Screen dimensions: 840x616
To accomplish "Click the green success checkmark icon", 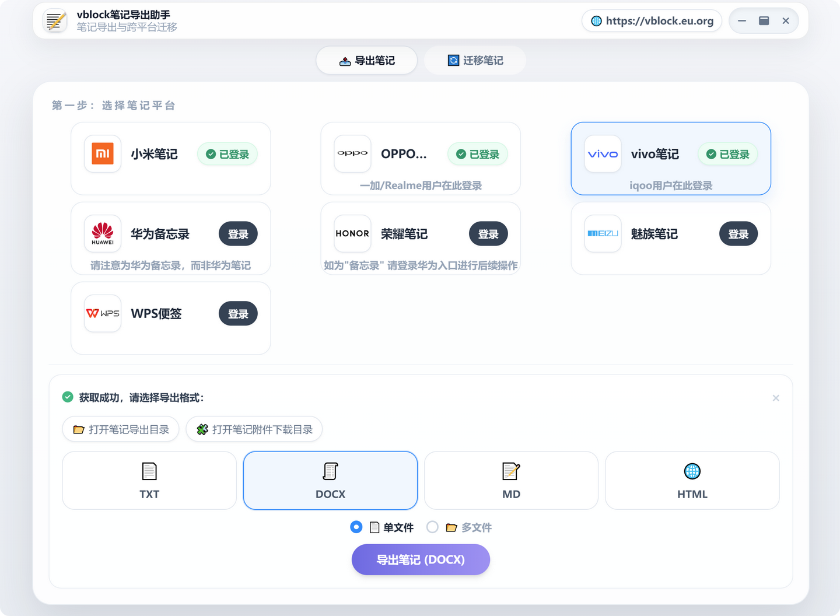I will (x=68, y=397).
